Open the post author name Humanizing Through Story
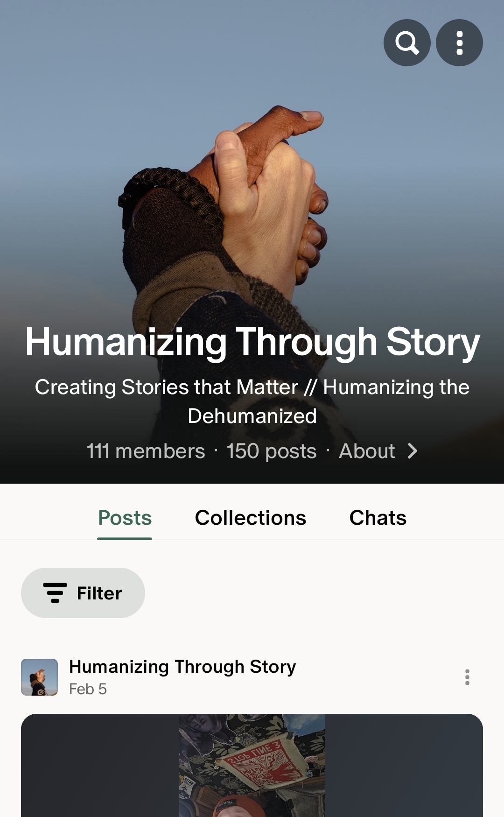Screen dimensions: 504x817 (182, 667)
